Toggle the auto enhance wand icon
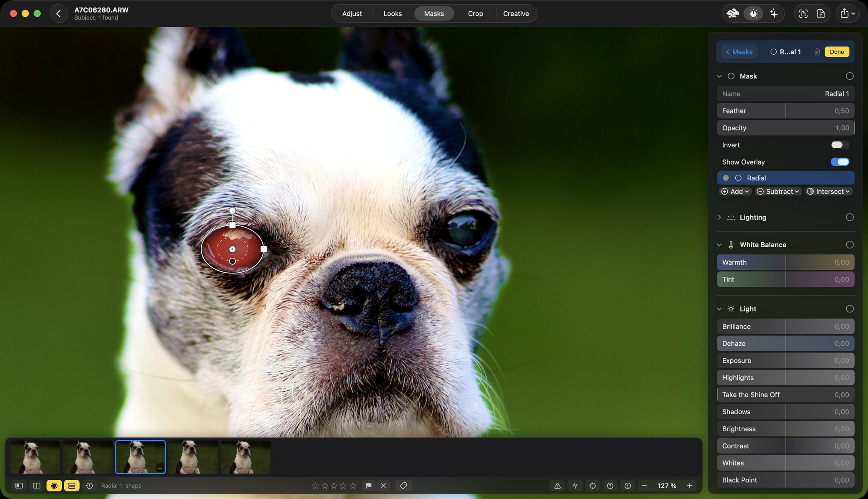This screenshot has height=499, width=868. click(x=753, y=14)
